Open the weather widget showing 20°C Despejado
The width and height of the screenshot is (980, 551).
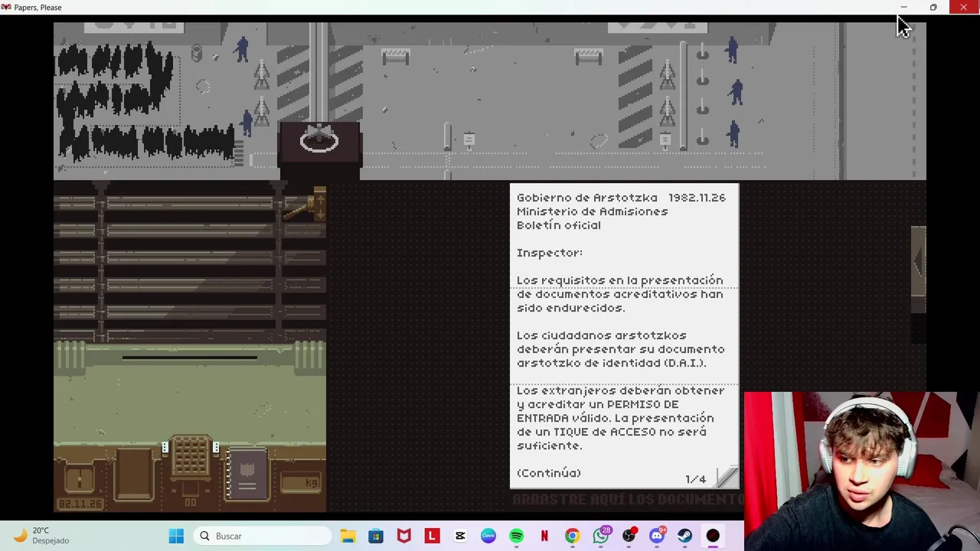(x=42, y=536)
